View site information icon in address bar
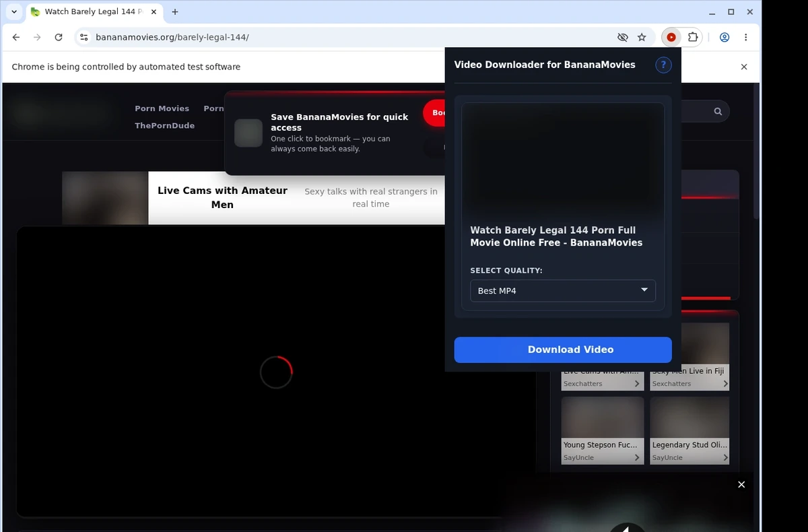The image size is (808, 532). coord(83,38)
